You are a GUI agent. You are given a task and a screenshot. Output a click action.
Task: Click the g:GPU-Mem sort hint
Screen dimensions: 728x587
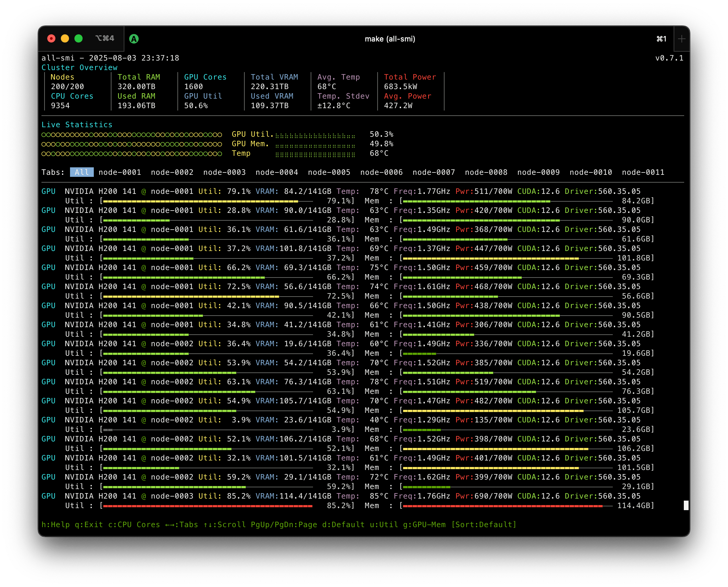point(424,524)
